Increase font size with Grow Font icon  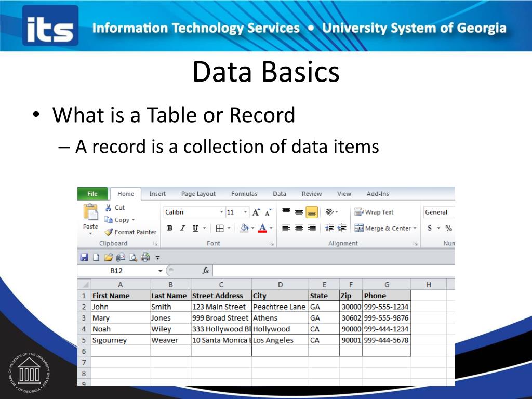[256, 212]
